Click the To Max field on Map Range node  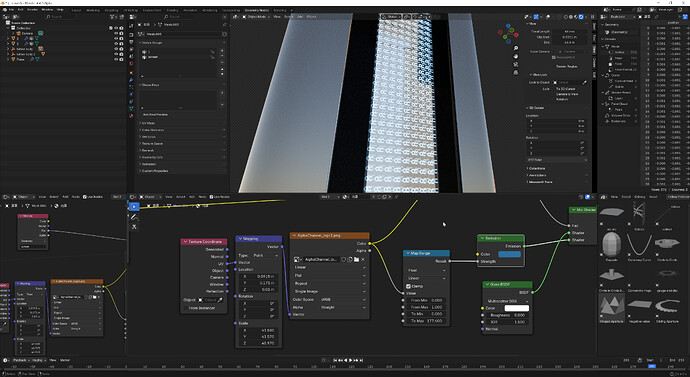[426, 321]
